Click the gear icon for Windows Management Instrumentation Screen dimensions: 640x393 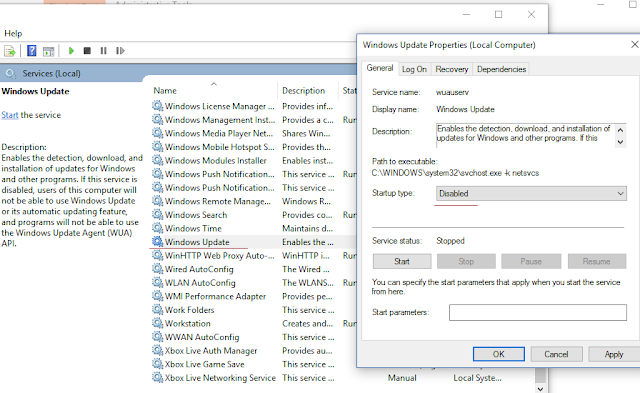pyautogui.click(x=158, y=120)
